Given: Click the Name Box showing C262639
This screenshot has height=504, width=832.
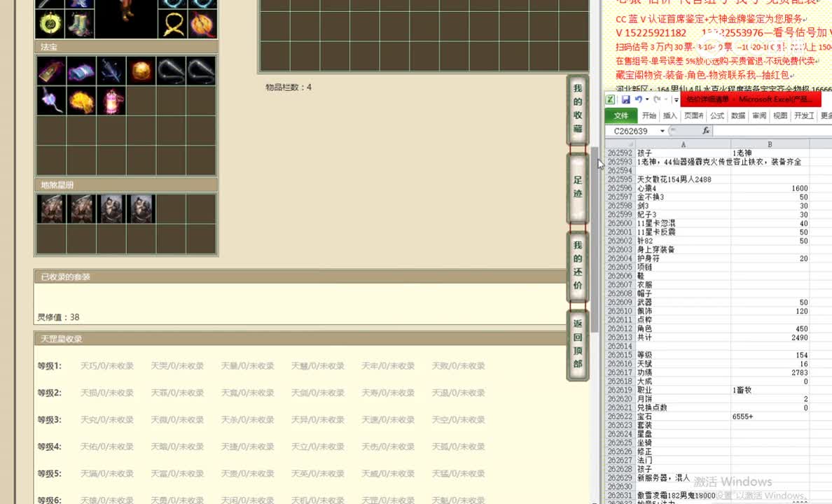Looking at the screenshot, I should pyautogui.click(x=632, y=131).
